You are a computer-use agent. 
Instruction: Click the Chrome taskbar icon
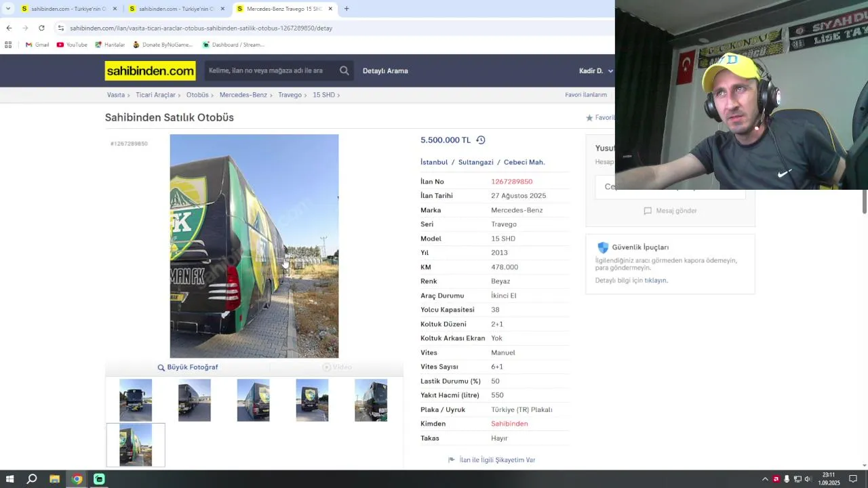[x=77, y=479]
